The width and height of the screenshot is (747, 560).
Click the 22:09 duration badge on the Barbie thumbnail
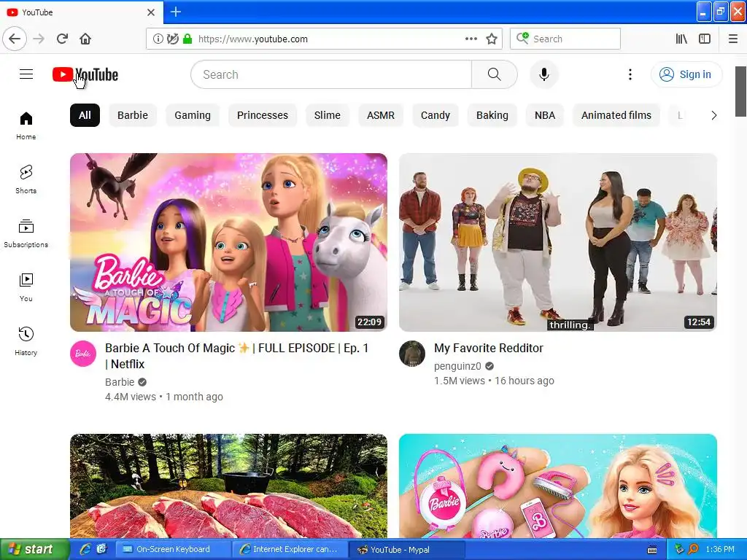pos(369,322)
